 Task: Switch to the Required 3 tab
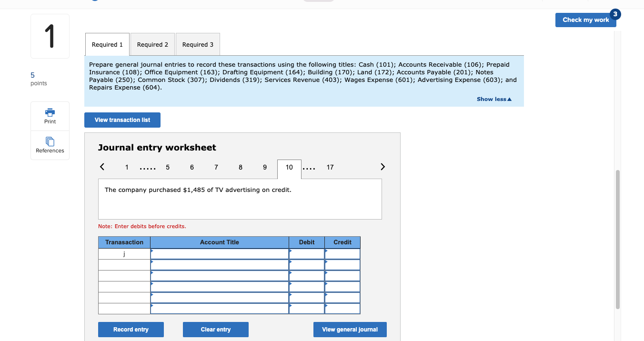(x=198, y=44)
